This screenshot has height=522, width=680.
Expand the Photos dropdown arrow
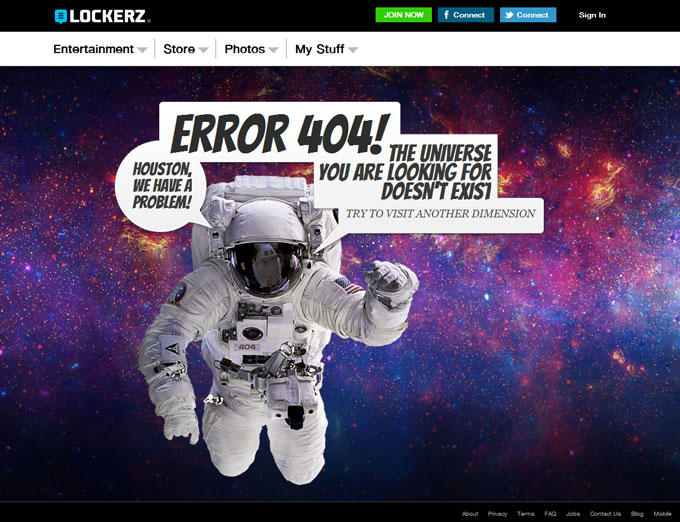tap(273, 50)
